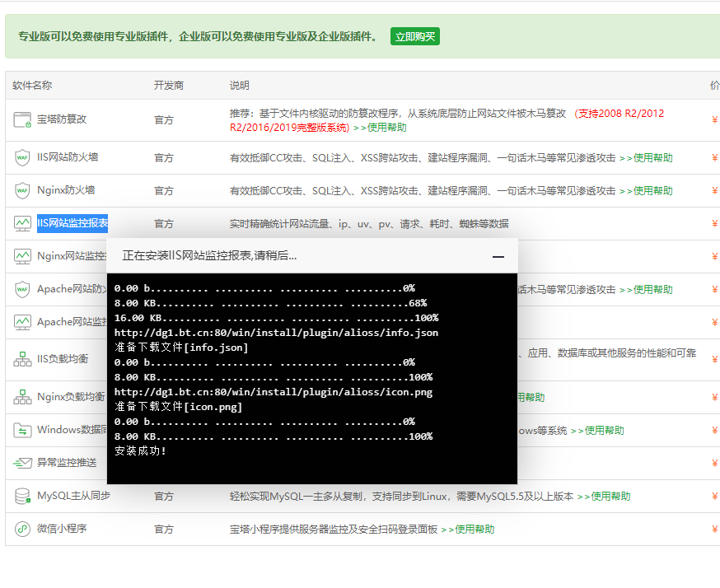Image resolution: width=720 pixels, height=588 pixels.
Task: Open 使用帮助 link for IIS网站防火墙
Action: point(646,158)
